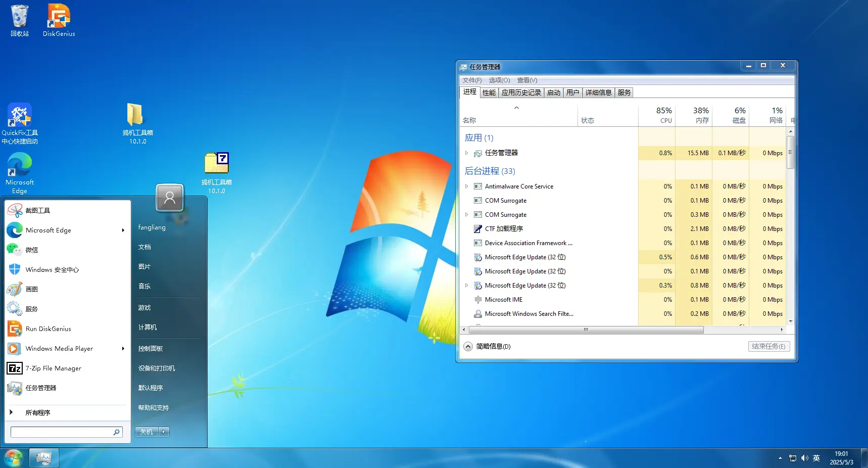This screenshot has width=868, height=468.
Task: Open the 搞机工具箱 10.1.0 folder icon
Action: (x=137, y=124)
